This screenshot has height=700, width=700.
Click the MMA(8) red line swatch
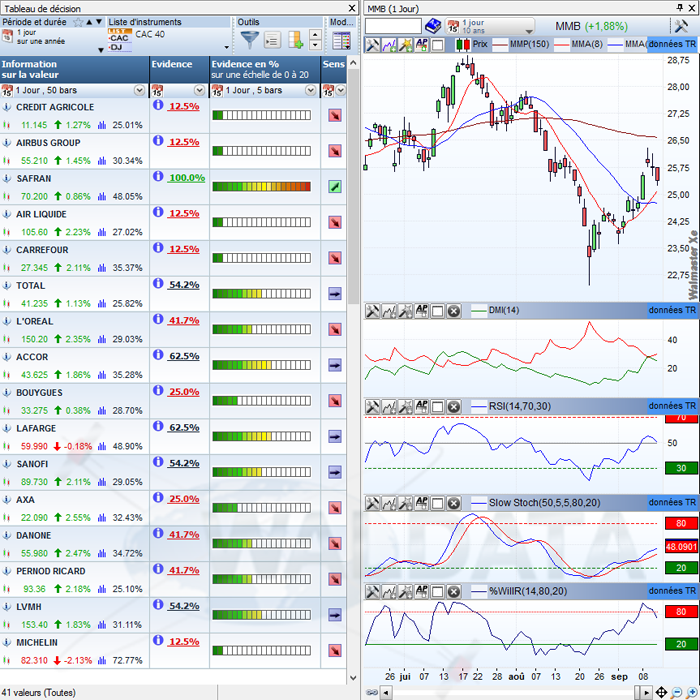pyautogui.click(x=561, y=45)
